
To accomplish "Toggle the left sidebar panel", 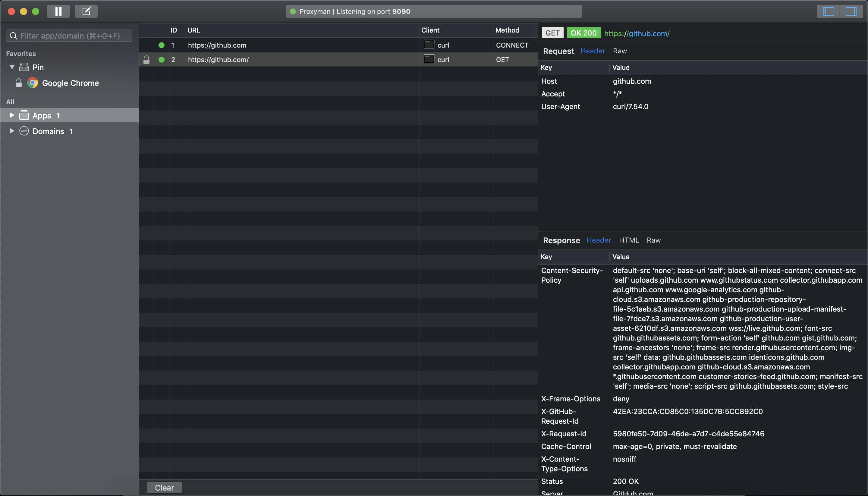I will (x=829, y=11).
